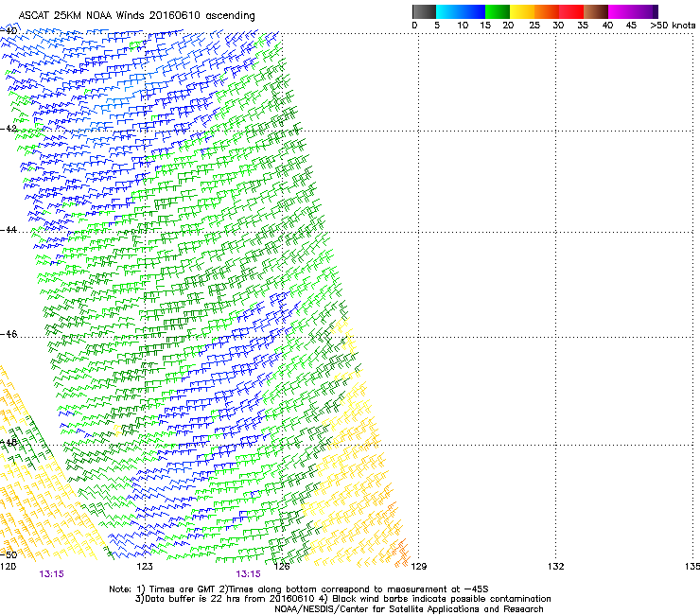The height and width of the screenshot is (615, 700).
Task: Click the 126 longitude axis label
Action: pyautogui.click(x=282, y=567)
